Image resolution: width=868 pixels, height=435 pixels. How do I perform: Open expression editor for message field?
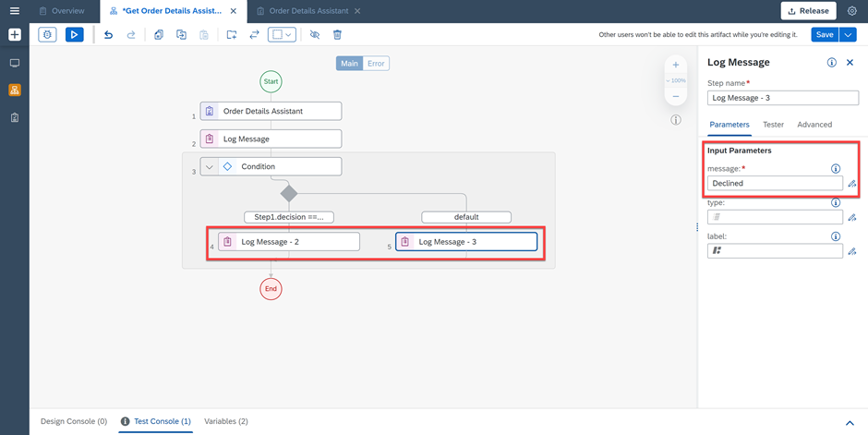pyautogui.click(x=852, y=184)
